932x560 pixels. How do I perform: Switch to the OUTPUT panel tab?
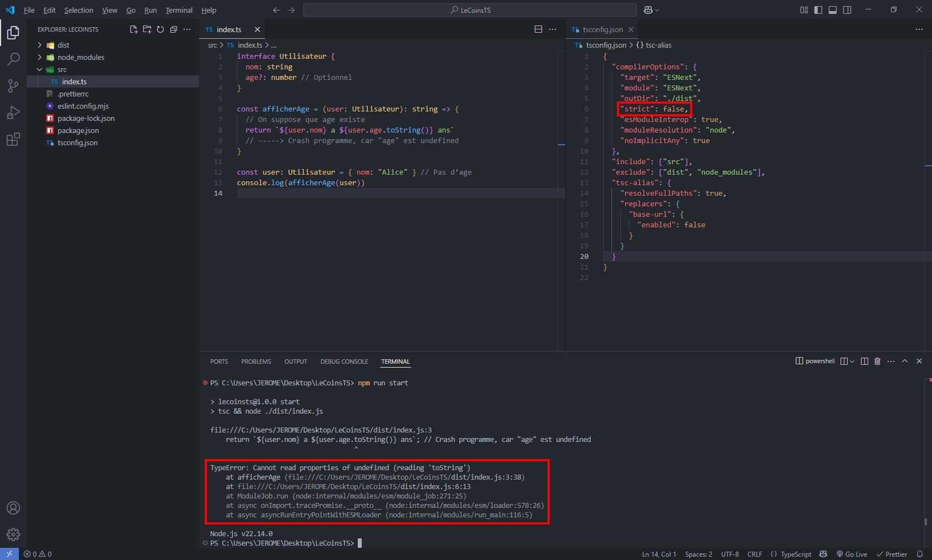tap(295, 361)
